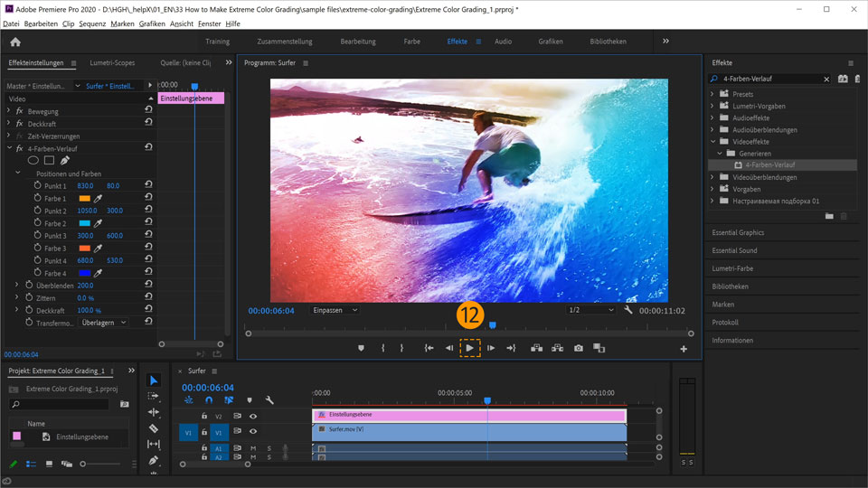The image size is (868, 488).
Task: Clear the effects search field
Action: pos(826,80)
